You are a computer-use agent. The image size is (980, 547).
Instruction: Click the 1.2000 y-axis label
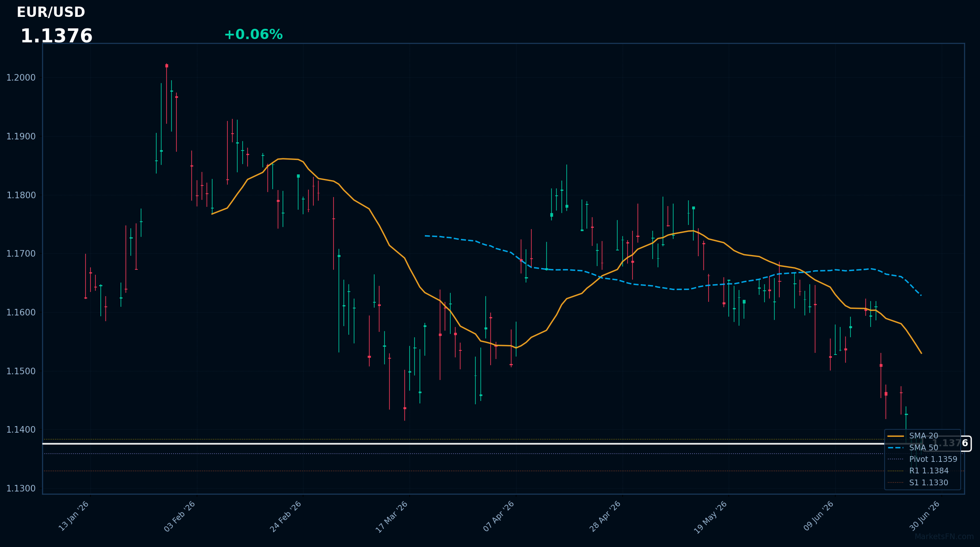click(x=21, y=78)
